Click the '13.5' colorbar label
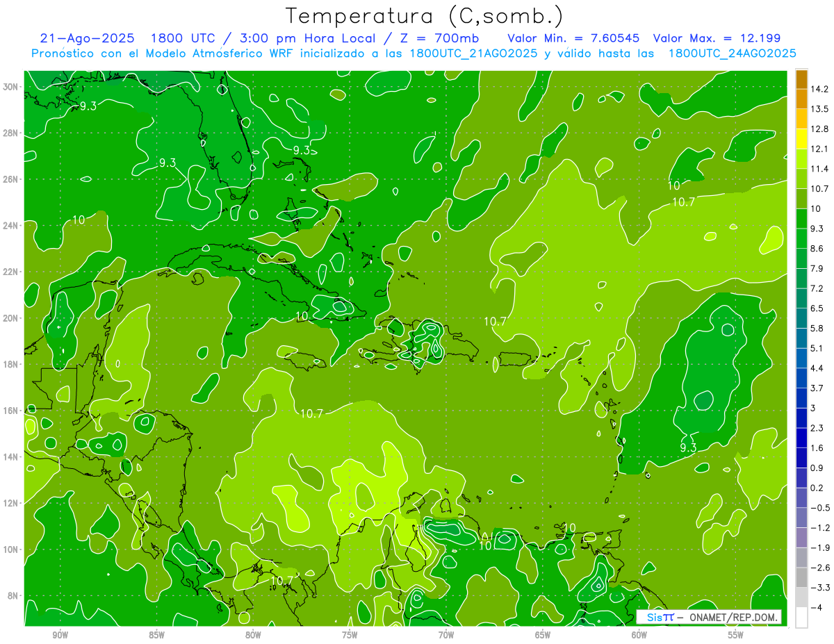Image resolution: width=834 pixels, height=644 pixels. (820, 109)
